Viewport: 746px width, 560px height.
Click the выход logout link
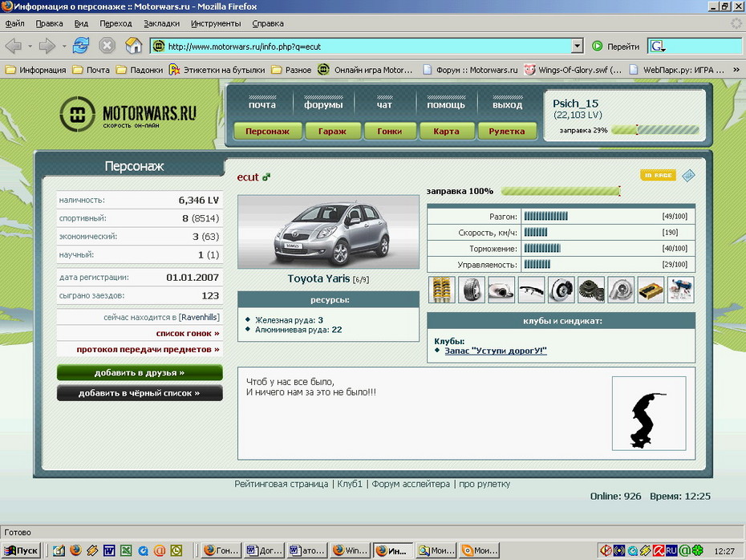[507, 104]
